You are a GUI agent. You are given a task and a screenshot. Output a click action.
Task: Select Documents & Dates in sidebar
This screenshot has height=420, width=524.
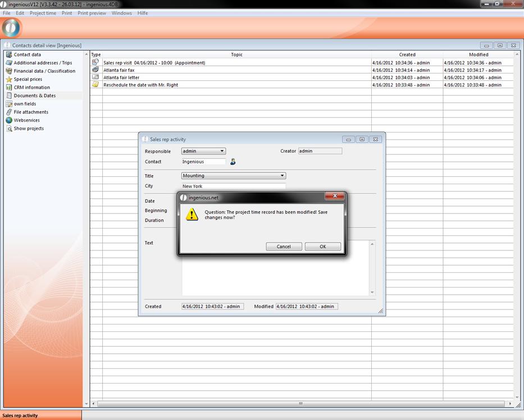[x=34, y=95]
